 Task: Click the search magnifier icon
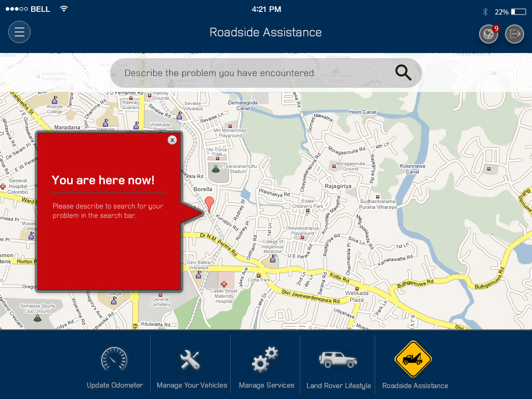pos(403,73)
